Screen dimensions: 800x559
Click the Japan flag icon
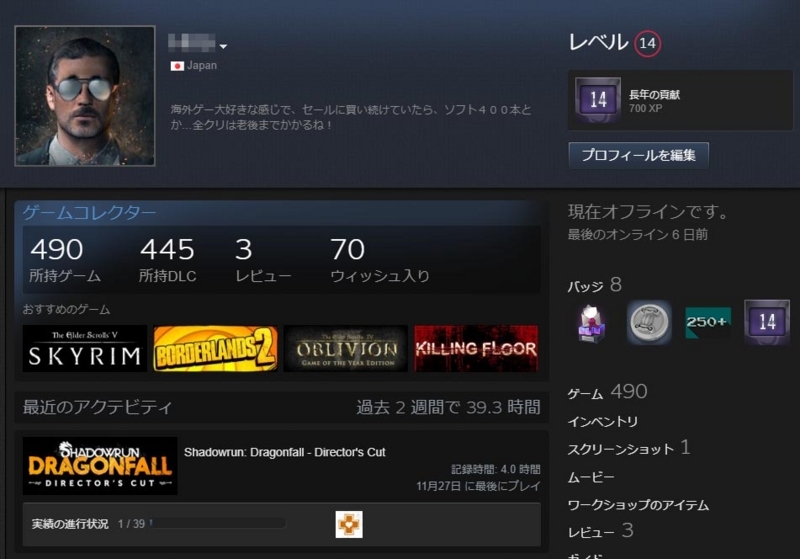(x=177, y=66)
